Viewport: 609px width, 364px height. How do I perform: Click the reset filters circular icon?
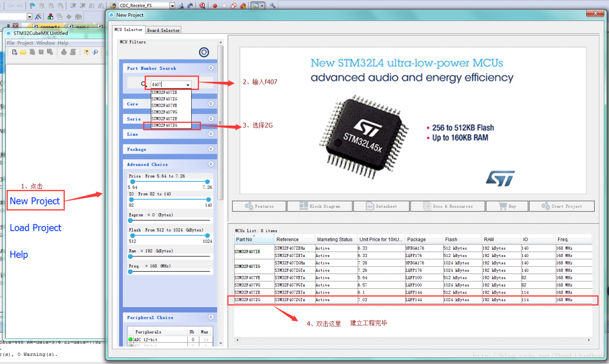click(x=204, y=52)
